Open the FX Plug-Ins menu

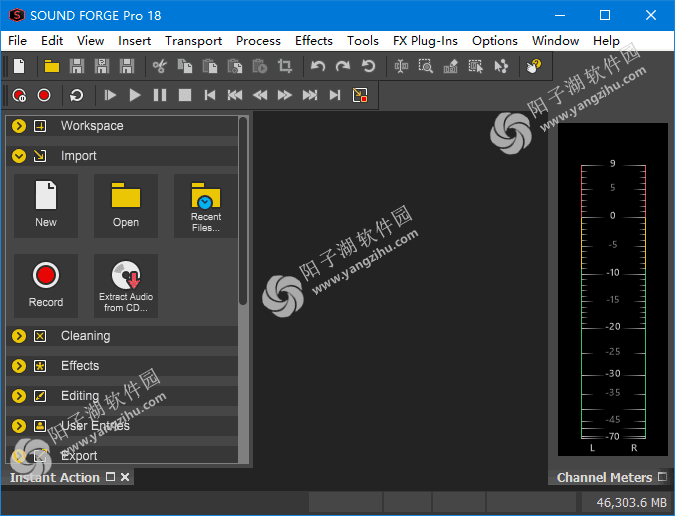tap(425, 41)
